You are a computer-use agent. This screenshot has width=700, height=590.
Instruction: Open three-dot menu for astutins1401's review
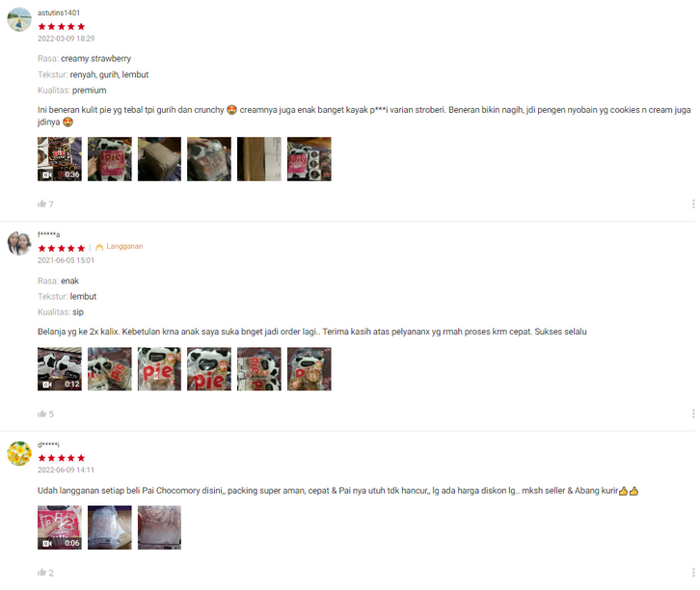[693, 204]
